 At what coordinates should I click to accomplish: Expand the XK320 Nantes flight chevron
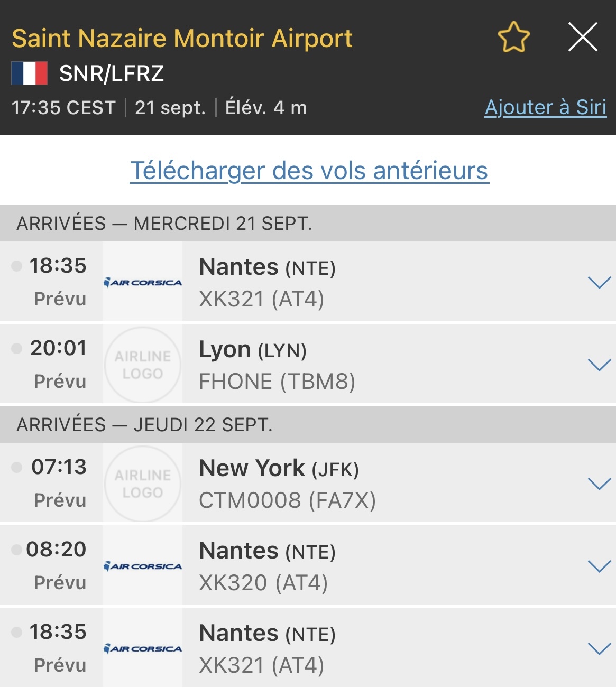pyautogui.click(x=599, y=566)
